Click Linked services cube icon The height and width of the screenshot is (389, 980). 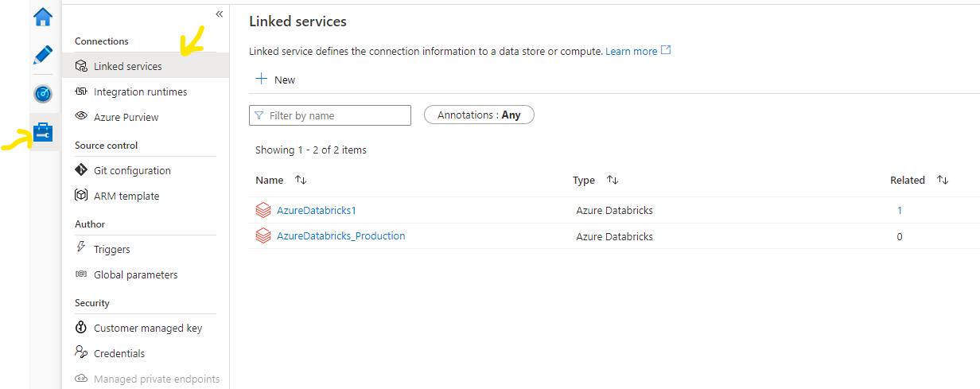[x=80, y=66]
